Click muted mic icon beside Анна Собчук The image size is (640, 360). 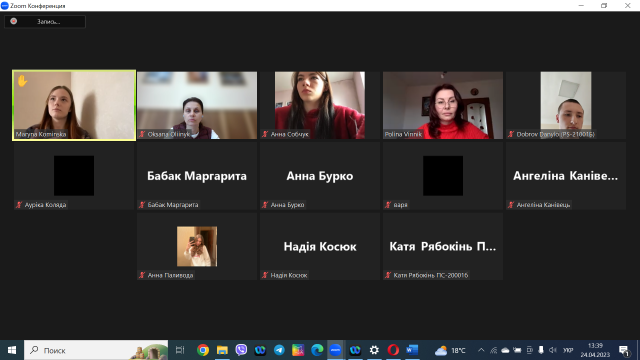[265, 134]
